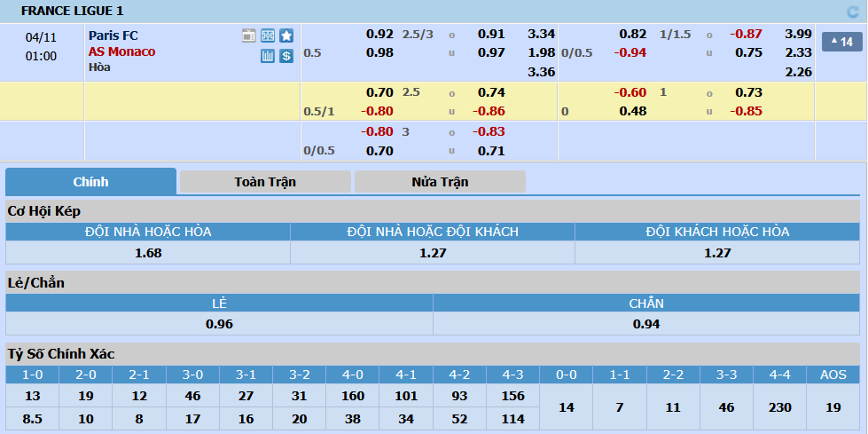Collapse the 14 more markets expander

[841, 42]
